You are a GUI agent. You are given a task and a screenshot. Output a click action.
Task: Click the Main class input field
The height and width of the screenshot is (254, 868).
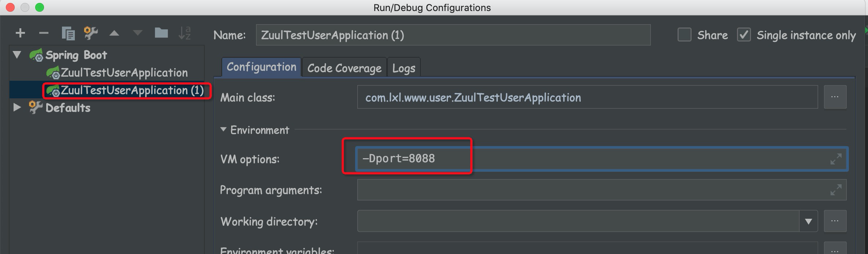[x=587, y=97]
